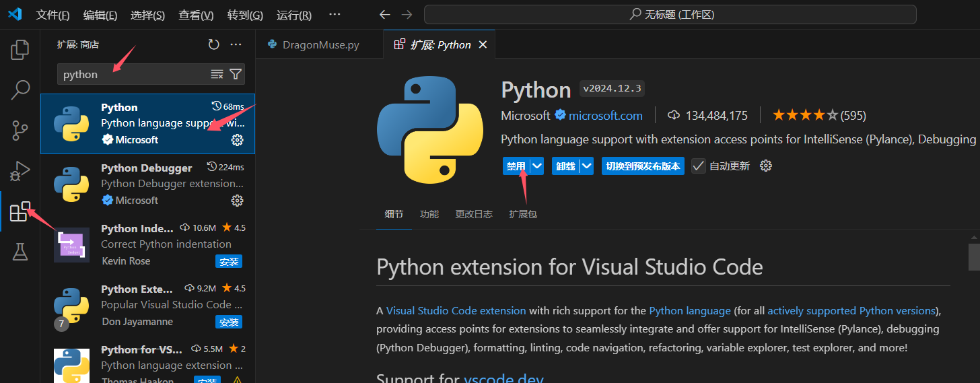Open the Run and Debug view
The image size is (980, 383).
tap(20, 171)
